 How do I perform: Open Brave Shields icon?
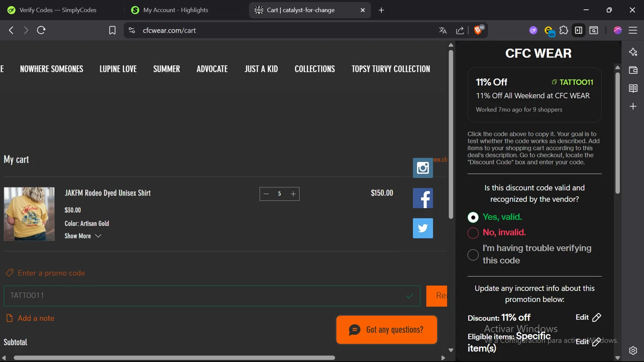pos(478,30)
